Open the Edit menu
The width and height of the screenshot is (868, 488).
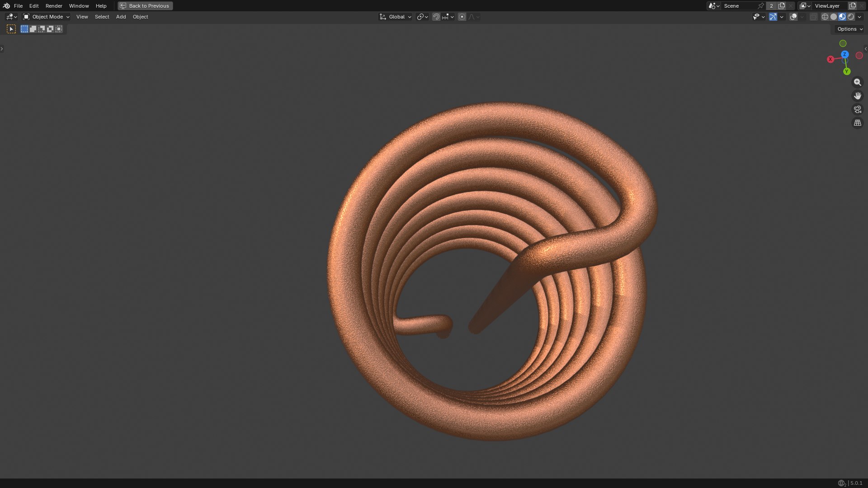coord(34,6)
